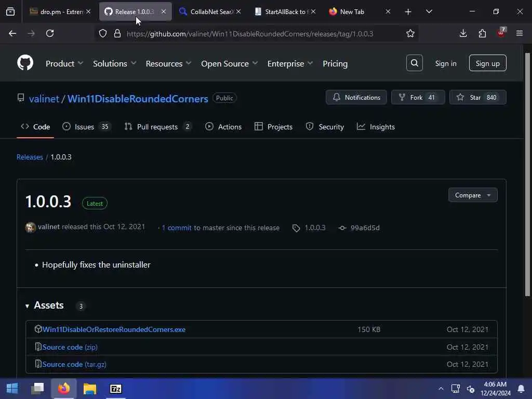
Task: Click the Sign in link
Action: coord(445,63)
